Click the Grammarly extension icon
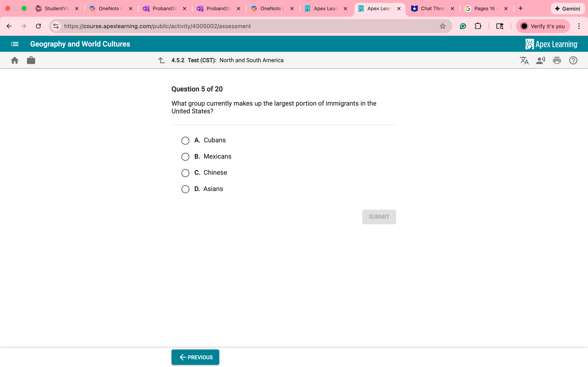588x367 pixels. [x=463, y=26]
